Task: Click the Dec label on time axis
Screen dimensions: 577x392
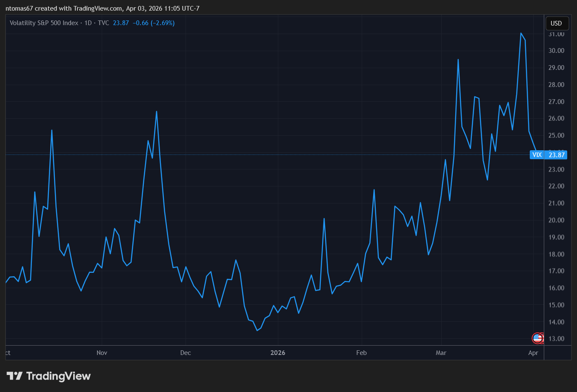Action: 186,353
